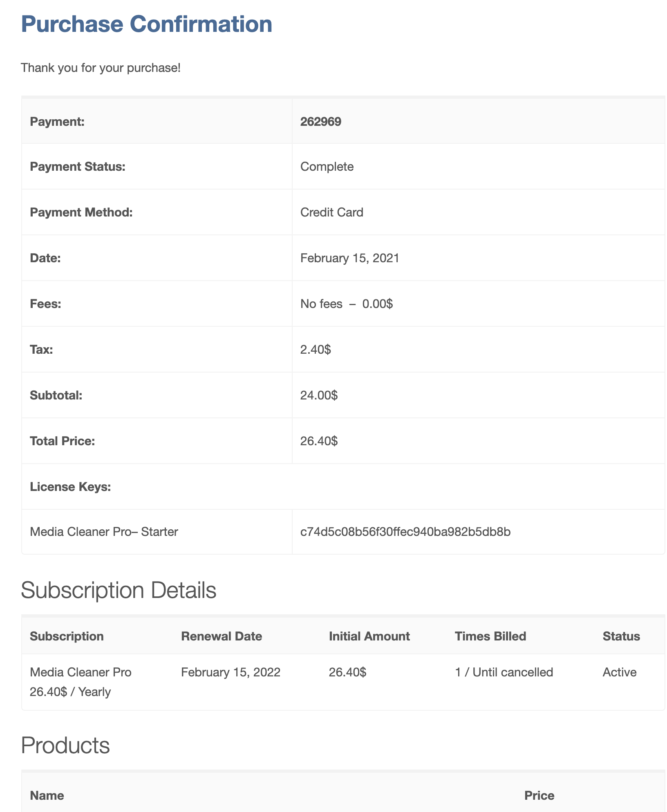Click the Media Cleaner Pro subscription name

[81, 672]
